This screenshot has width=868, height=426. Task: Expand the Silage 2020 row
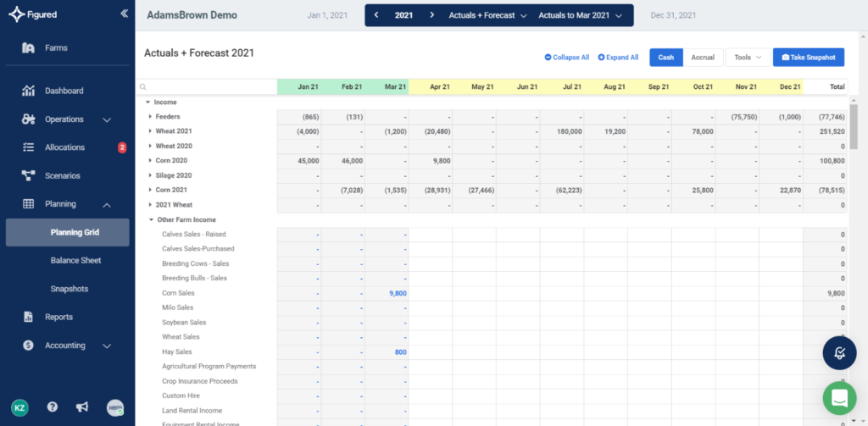coord(150,175)
